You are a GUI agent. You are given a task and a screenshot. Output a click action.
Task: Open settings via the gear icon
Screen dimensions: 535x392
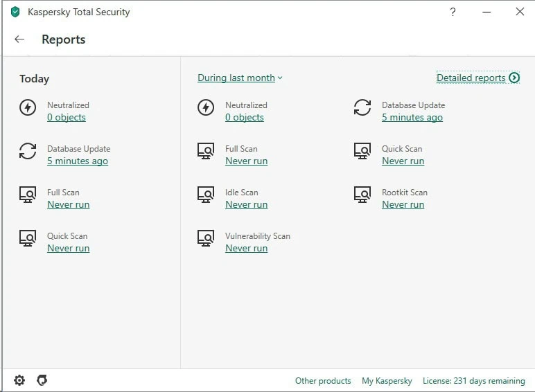[x=19, y=380]
